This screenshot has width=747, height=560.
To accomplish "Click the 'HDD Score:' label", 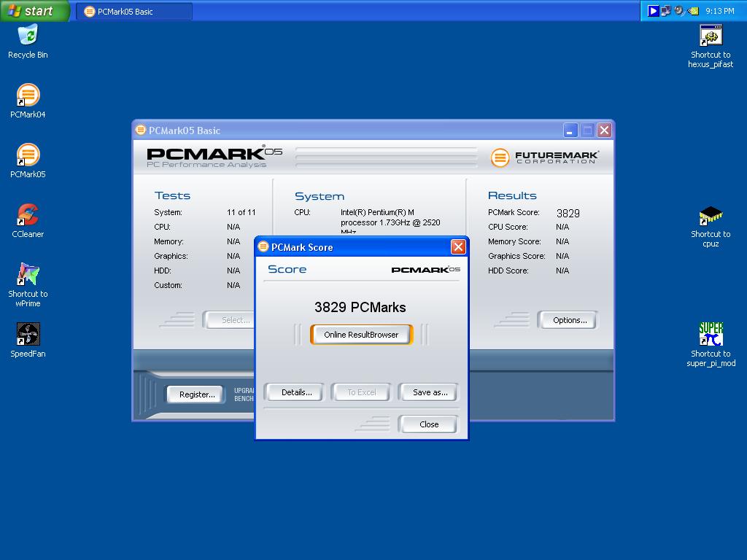I will click(508, 271).
